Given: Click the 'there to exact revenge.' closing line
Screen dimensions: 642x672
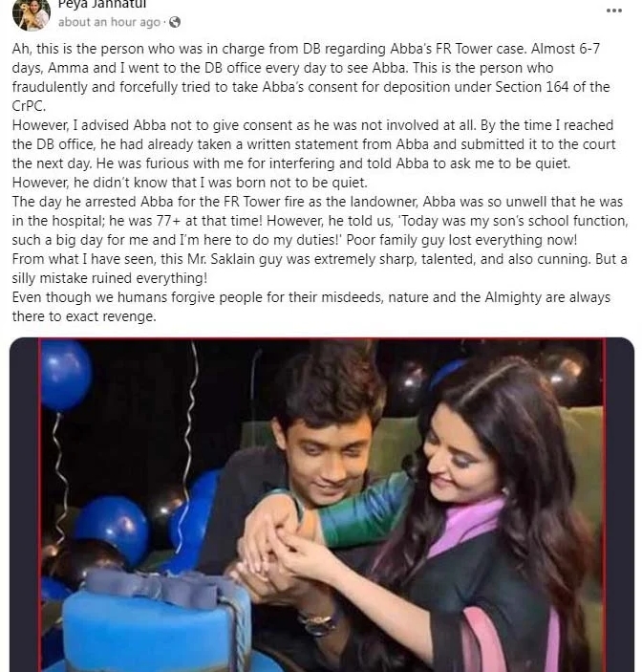Looking at the screenshot, I should click(84, 316).
